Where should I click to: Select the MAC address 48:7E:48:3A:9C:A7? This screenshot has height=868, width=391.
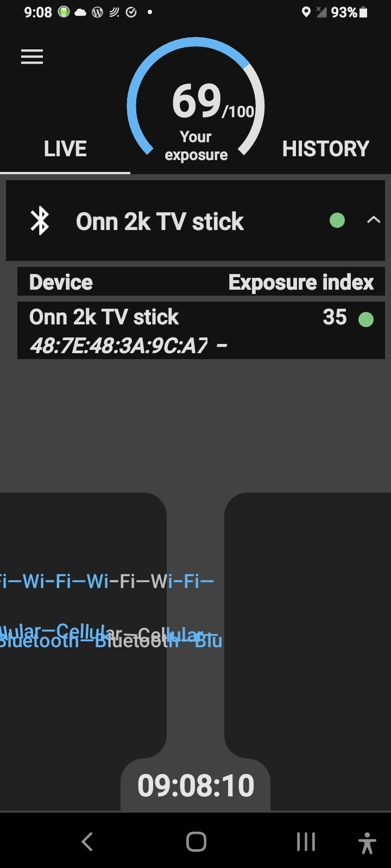coord(118,345)
